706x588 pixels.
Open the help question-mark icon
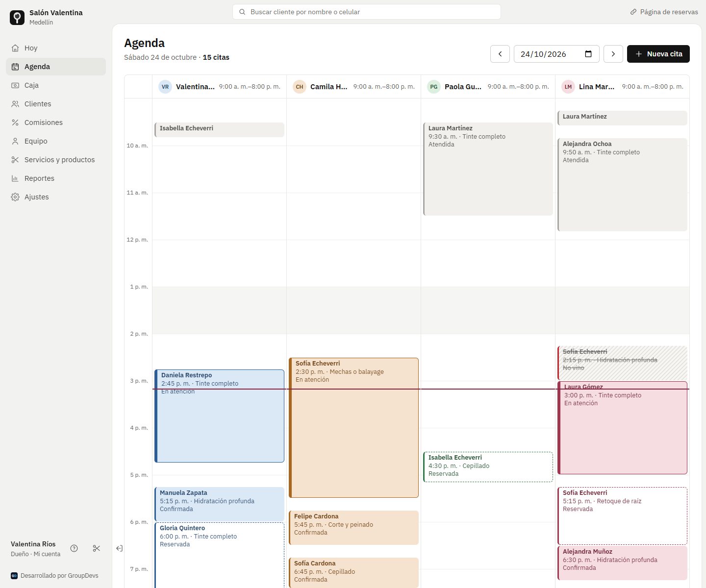tap(74, 548)
